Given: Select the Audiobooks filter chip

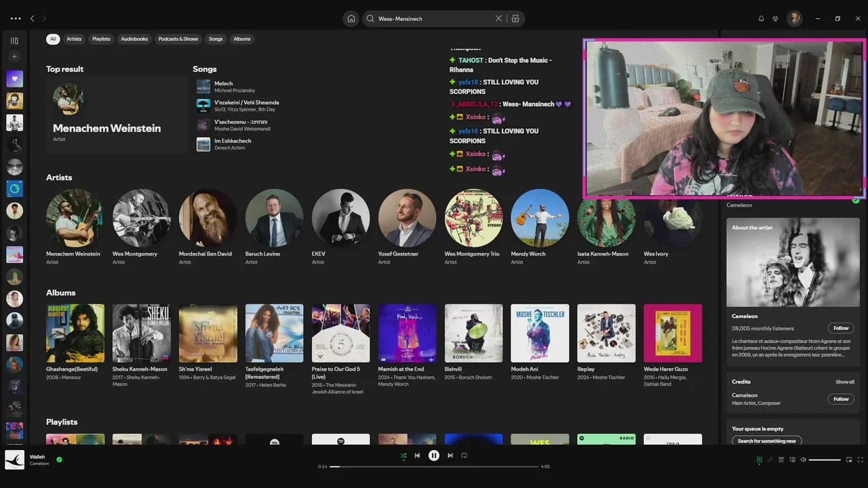Looking at the screenshot, I should click(134, 39).
